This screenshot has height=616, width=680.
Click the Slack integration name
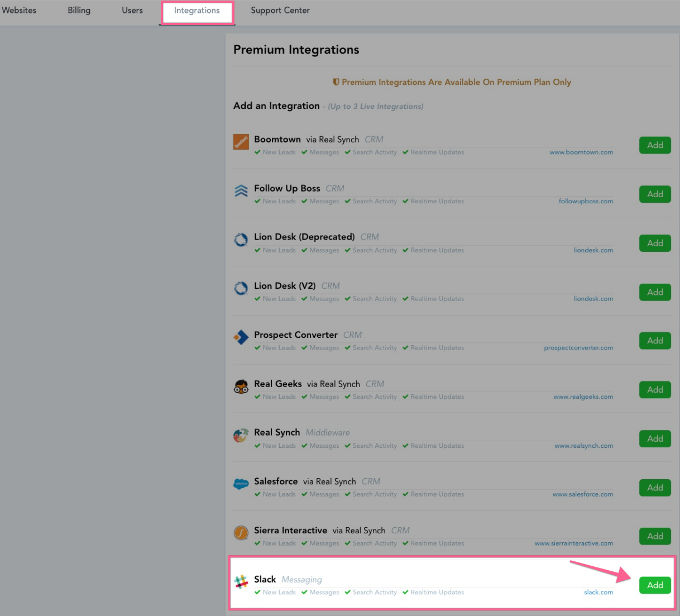pos(265,580)
